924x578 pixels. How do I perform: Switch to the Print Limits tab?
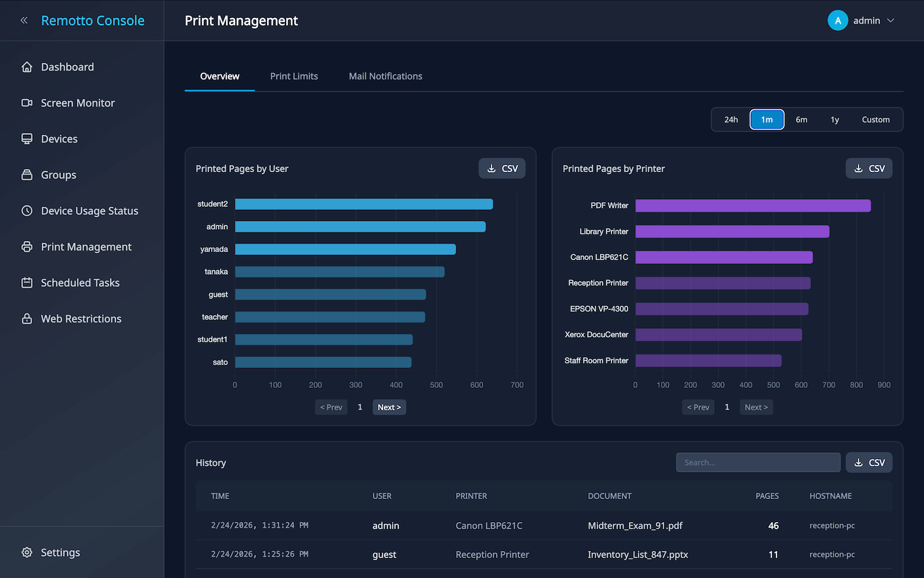(294, 76)
